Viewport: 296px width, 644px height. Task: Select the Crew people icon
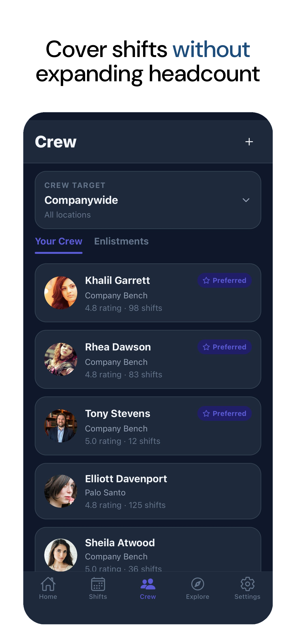[148, 584]
